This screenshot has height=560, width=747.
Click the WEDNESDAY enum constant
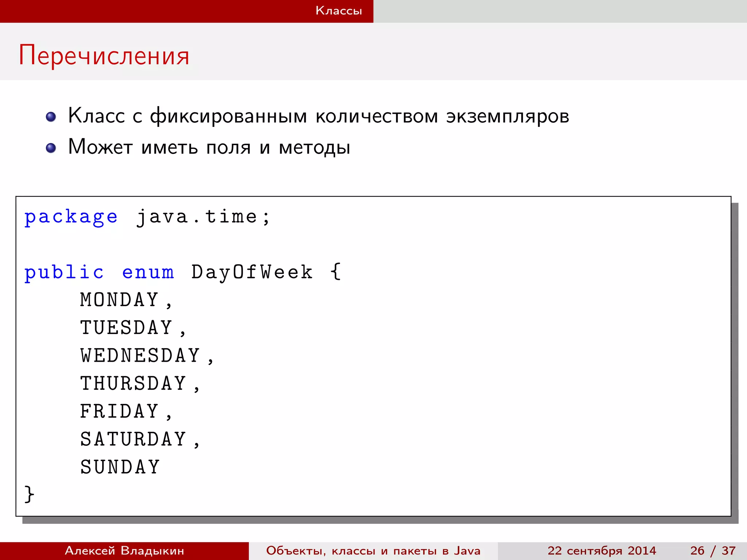pos(140,356)
